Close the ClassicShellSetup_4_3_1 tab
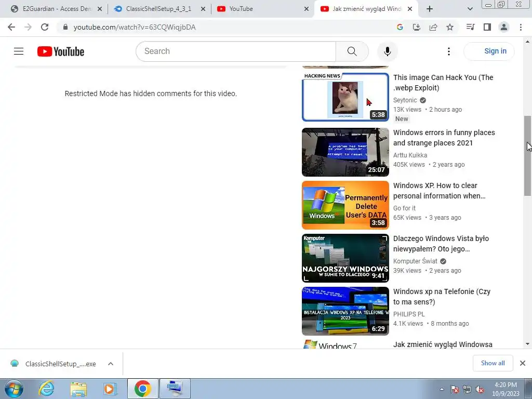Screen dimensions: 532x399 coord(203,9)
